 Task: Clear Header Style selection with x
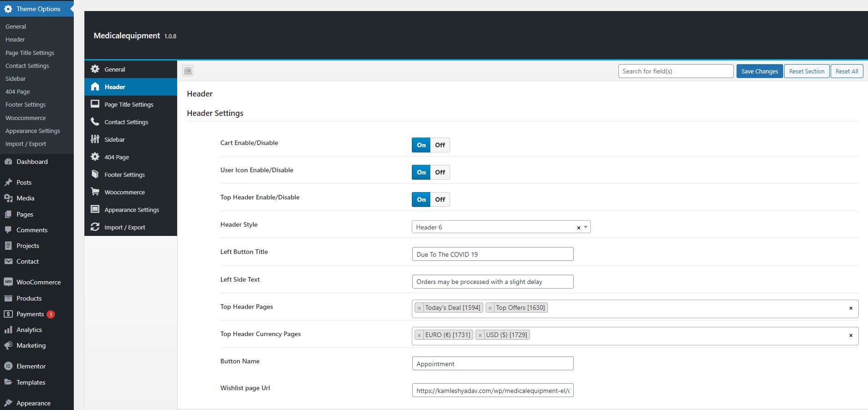point(578,228)
